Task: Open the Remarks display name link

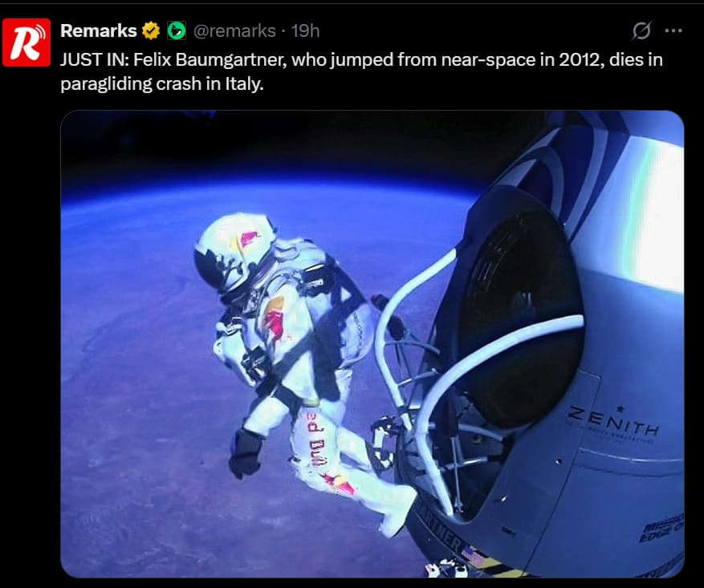Action: [98, 31]
